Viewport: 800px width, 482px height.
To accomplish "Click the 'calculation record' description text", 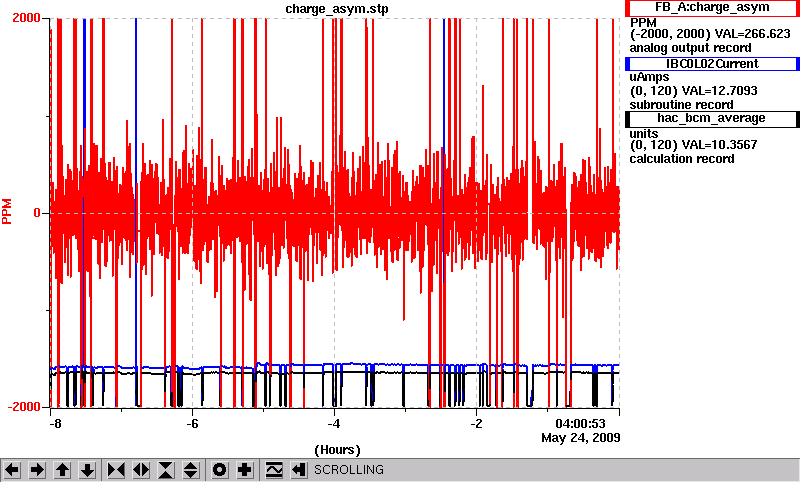I will point(682,159).
